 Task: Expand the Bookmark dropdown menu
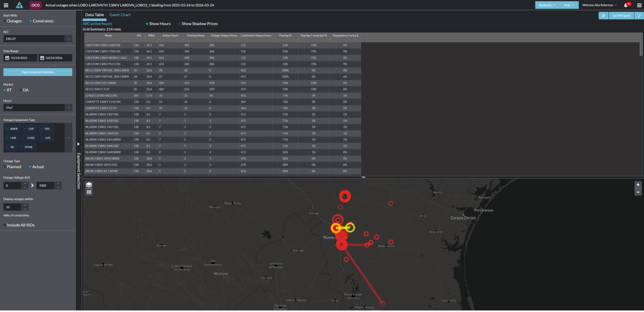pos(547,5)
